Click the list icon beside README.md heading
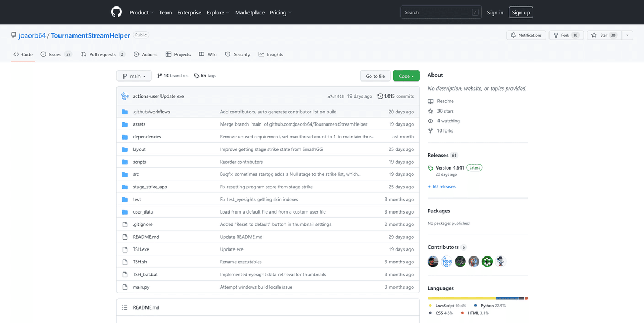The height and width of the screenshot is (323, 644). coord(125,307)
